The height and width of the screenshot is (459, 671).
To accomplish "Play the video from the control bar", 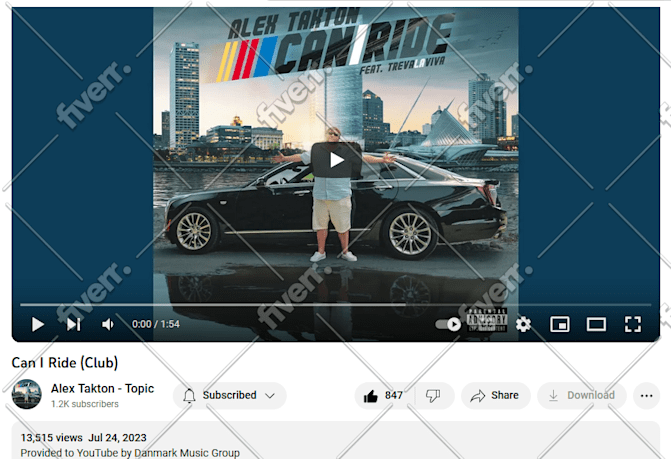I will 38,324.
